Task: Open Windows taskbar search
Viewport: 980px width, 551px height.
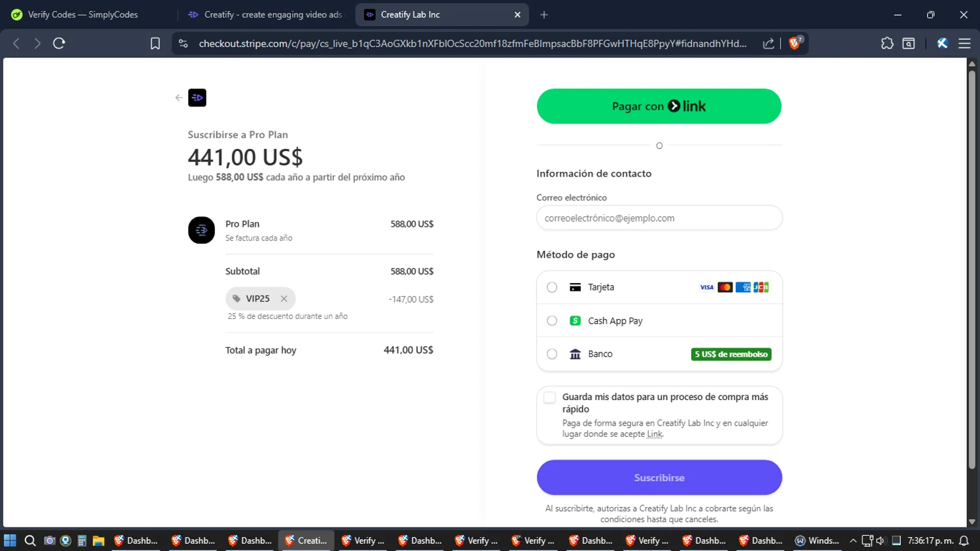Action: 29,541
